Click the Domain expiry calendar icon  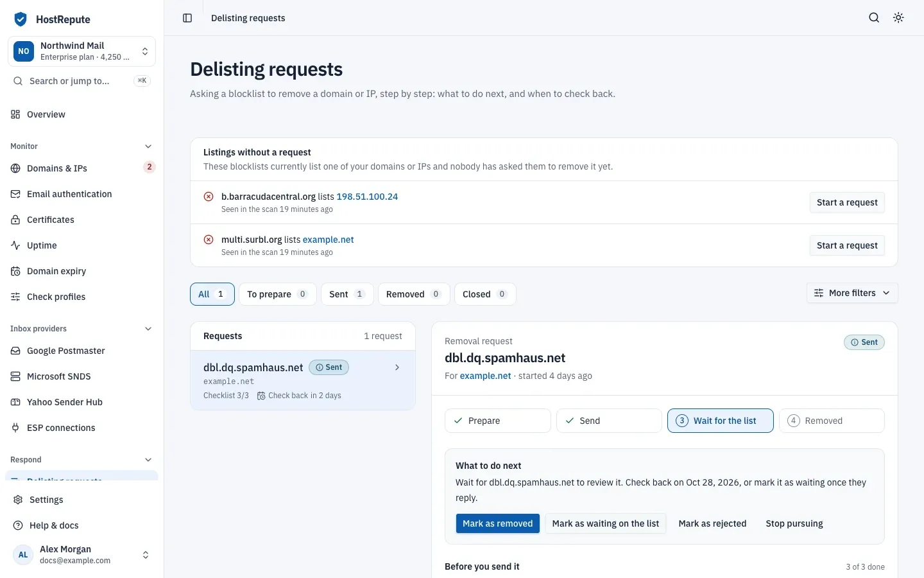pyautogui.click(x=16, y=271)
